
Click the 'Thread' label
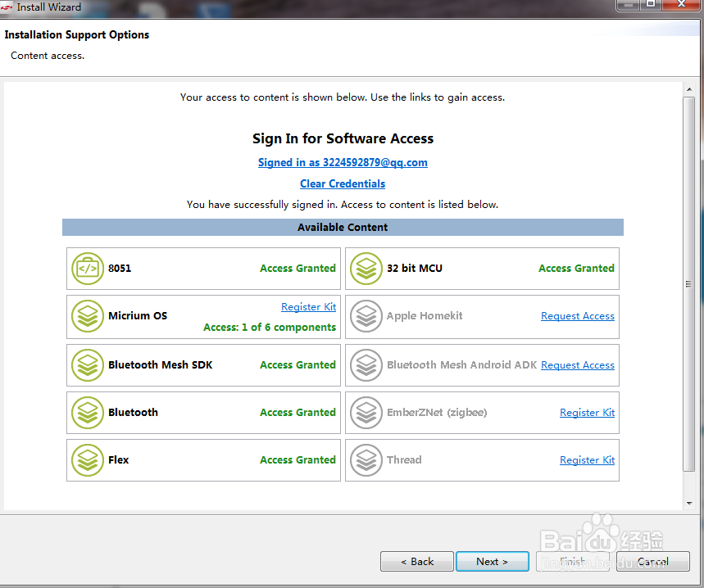[x=404, y=460]
